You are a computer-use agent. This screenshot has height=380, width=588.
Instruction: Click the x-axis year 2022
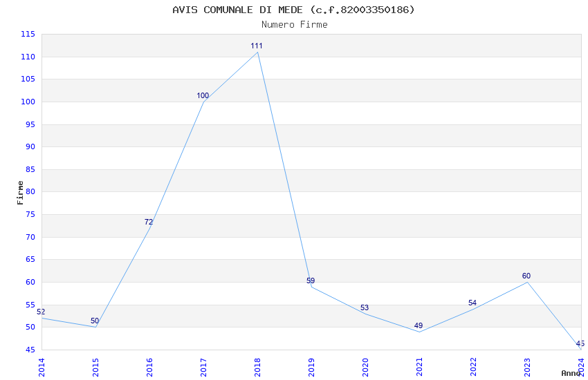(x=474, y=368)
